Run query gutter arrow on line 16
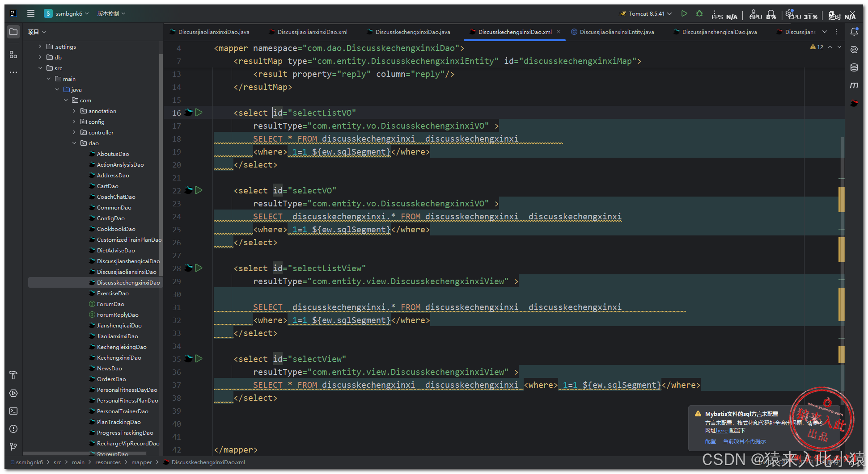The width and height of the screenshot is (868, 474). coord(199,113)
